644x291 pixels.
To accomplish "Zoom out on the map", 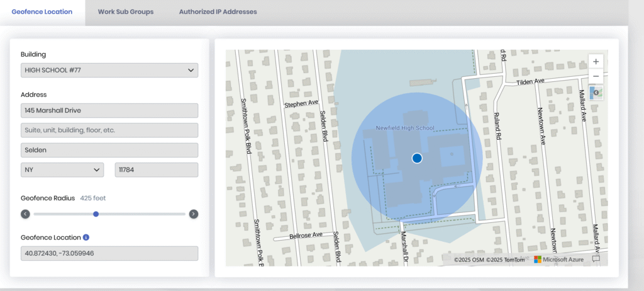I will coord(596,76).
